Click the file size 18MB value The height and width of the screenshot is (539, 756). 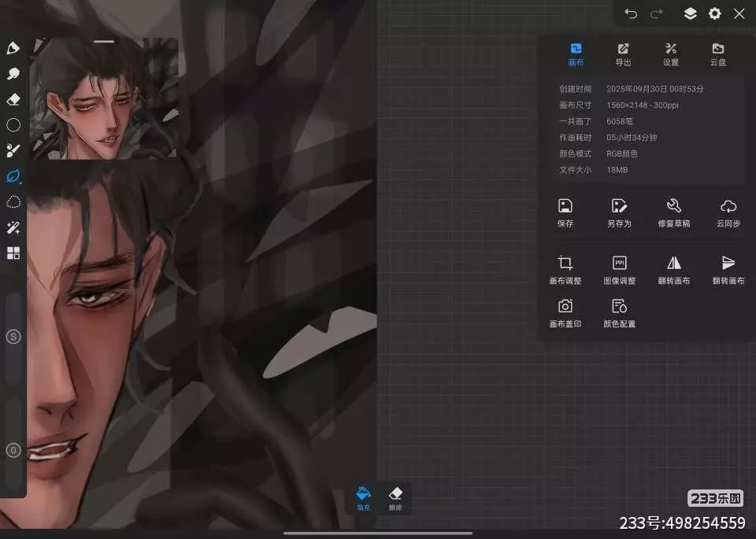(x=617, y=169)
